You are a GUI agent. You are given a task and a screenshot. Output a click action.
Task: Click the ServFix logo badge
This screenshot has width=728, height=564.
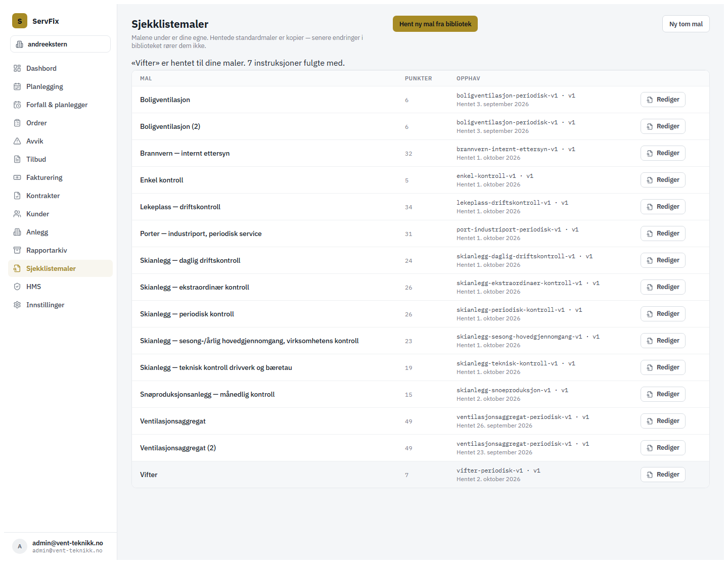20,21
